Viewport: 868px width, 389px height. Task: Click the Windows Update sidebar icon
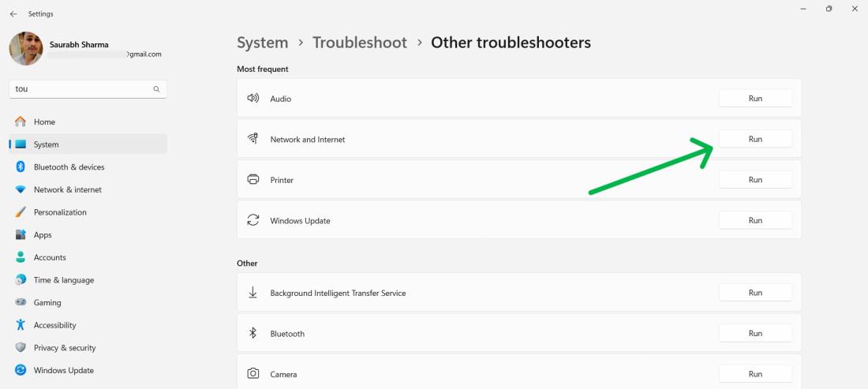(x=21, y=370)
